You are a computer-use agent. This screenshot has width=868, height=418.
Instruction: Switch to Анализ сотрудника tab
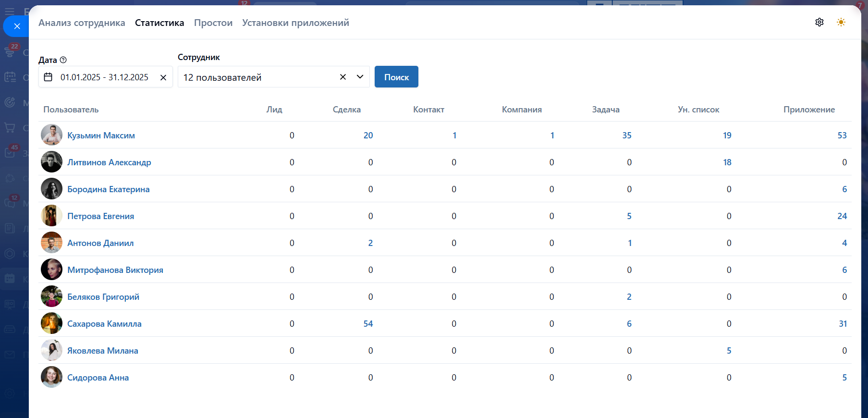click(x=82, y=23)
